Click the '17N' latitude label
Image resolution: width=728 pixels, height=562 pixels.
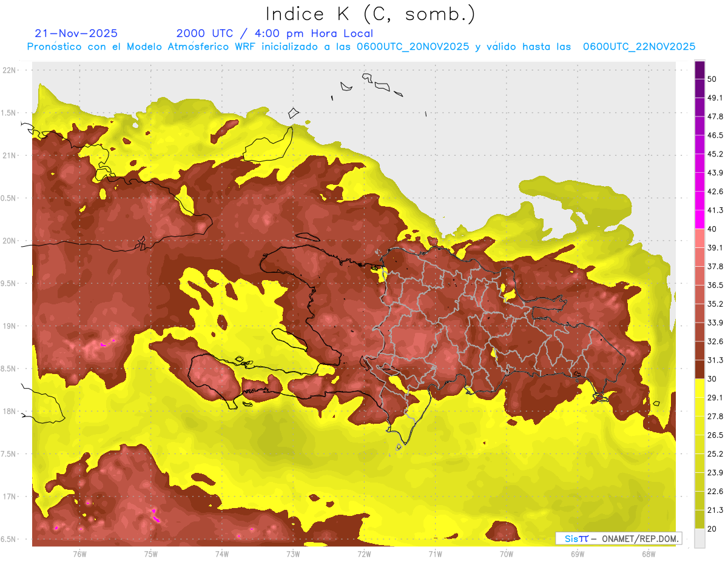(10, 497)
